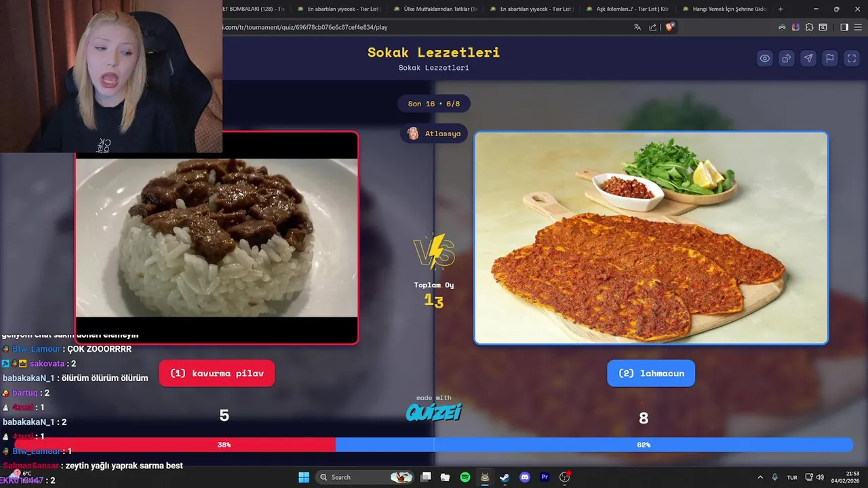This screenshot has height=488, width=868.
Task: Toggle the eye visibility icon
Action: click(765, 58)
